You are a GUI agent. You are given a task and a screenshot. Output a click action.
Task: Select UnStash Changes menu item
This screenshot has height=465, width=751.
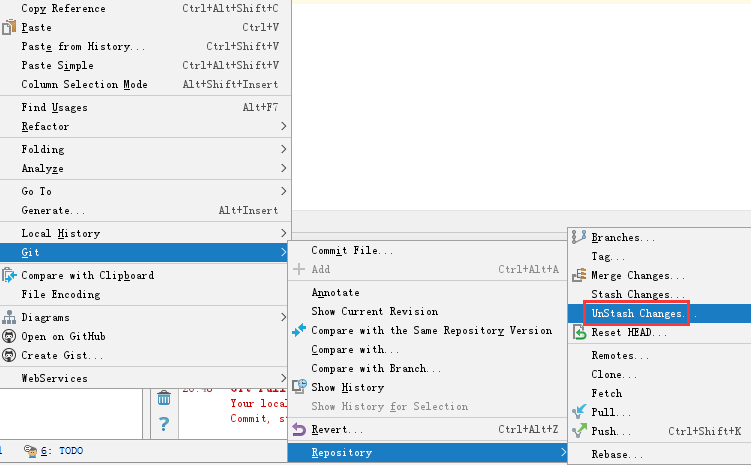point(638,313)
